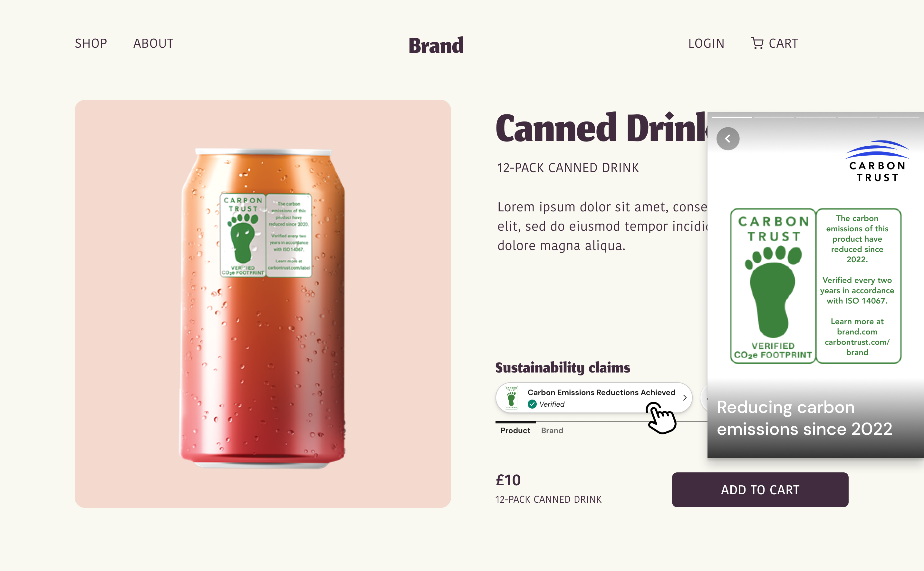
Task: Click the back arrow on story panel
Action: (728, 139)
